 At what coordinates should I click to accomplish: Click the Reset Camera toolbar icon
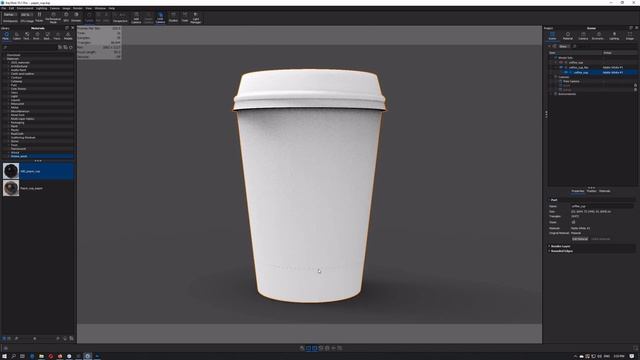click(x=149, y=18)
